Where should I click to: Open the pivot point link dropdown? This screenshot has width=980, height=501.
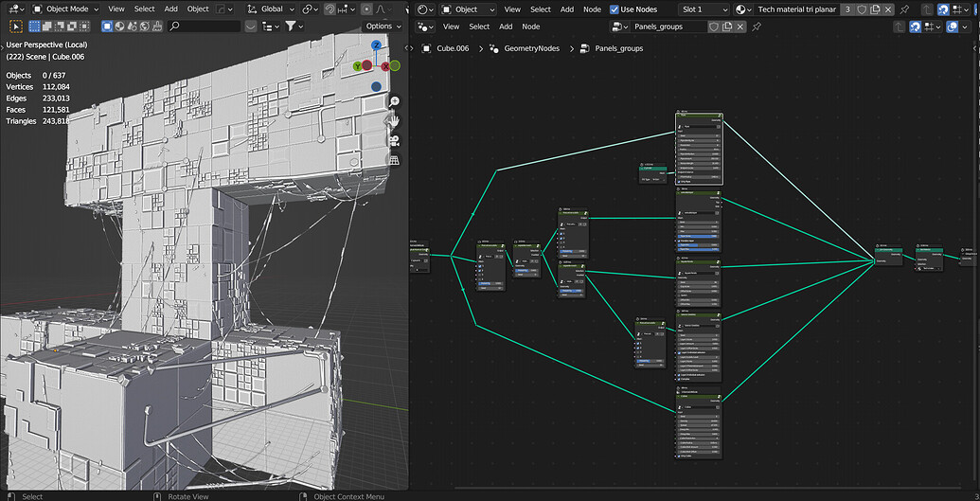(x=311, y=9)
